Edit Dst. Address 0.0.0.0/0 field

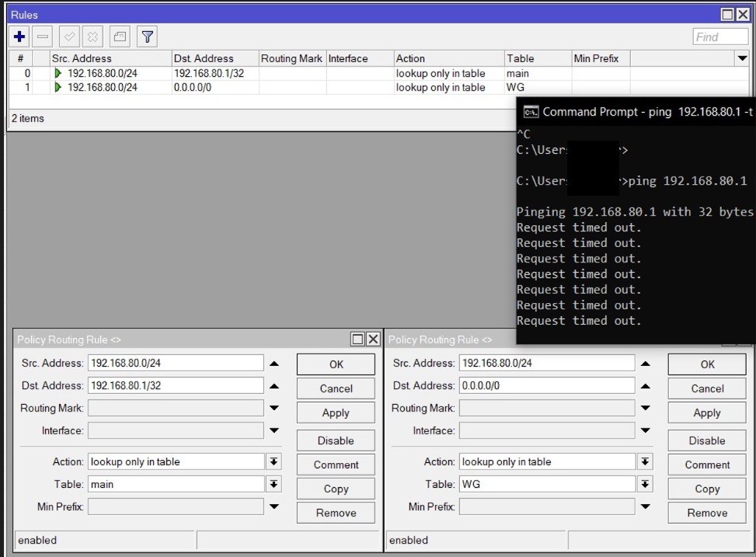tap(547, 385)
